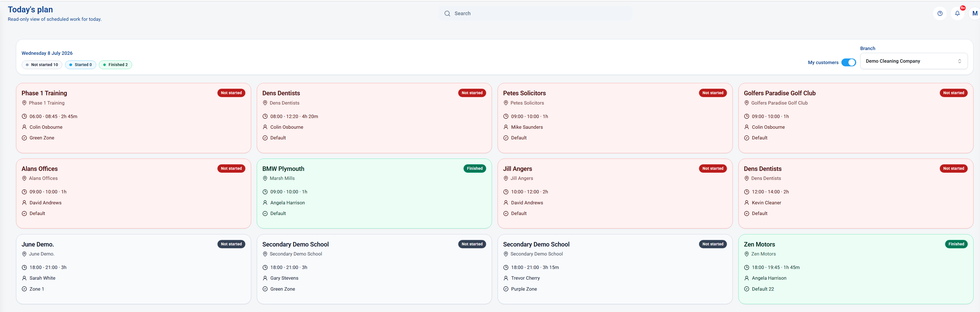980x312 pixels.
Task: Click clock icon beside 18:00 - 19:45
Action: click(747, 267)
